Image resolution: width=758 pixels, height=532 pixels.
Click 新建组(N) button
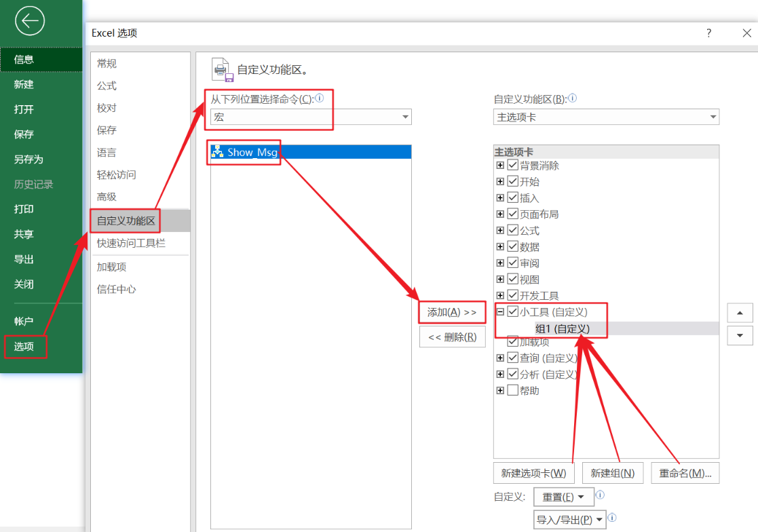coord(613,473)
